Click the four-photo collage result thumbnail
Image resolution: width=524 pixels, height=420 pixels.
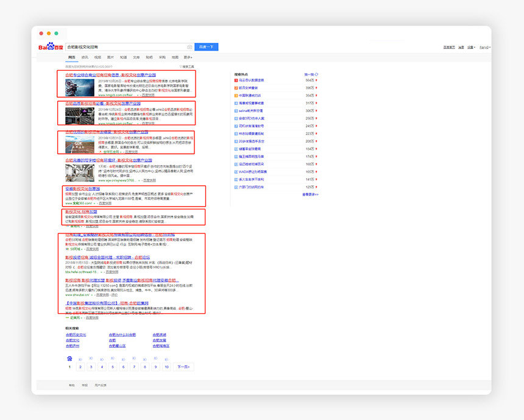pyautogui.click(x=80, y=116)
